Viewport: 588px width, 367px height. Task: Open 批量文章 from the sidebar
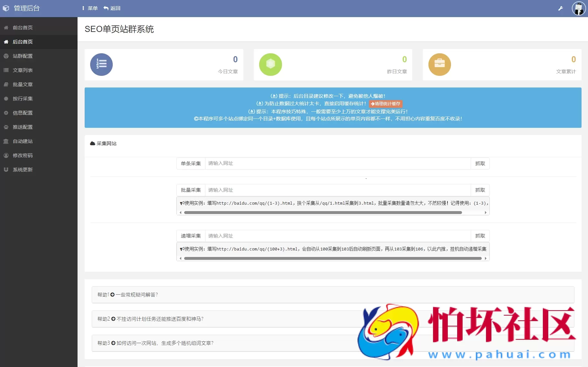(x=6, y=84)
